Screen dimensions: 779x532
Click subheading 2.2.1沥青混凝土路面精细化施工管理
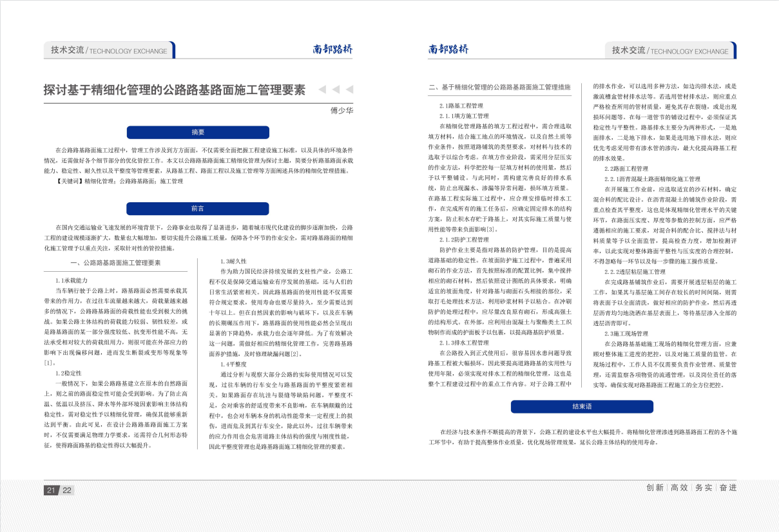pos(652,178)
